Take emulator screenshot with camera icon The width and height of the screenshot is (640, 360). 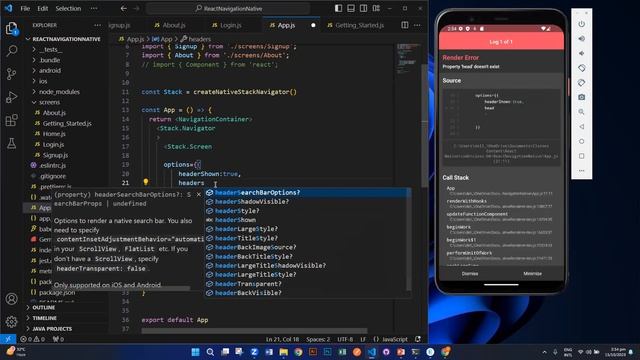pos(582,97)
